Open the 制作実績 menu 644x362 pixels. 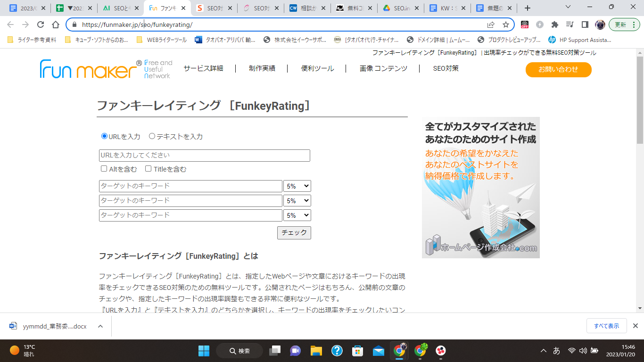262,68
